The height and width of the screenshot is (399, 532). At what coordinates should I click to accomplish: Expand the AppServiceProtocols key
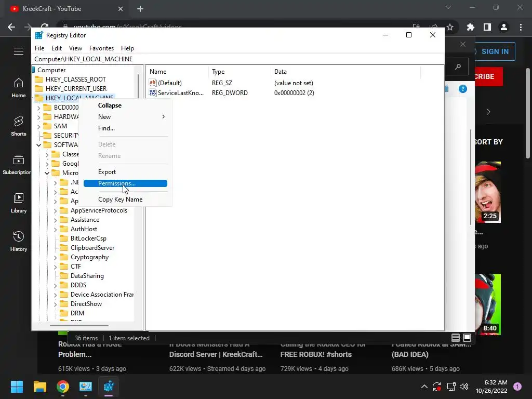(55, 211)
